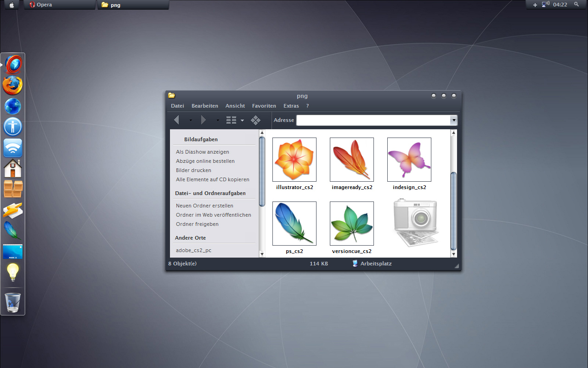
Task: Collapse the Bildaufgaben section
Action: (x=201, y=139)
